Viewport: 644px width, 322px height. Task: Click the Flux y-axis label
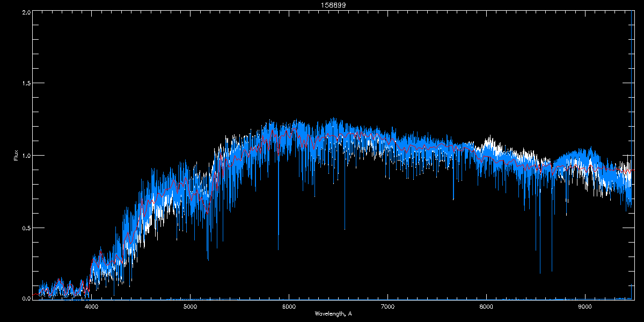point(16,156)
